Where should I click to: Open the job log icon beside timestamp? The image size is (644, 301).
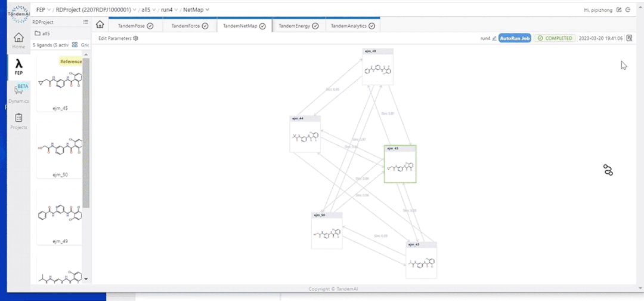pyautogui.click(x=629, y=38)
